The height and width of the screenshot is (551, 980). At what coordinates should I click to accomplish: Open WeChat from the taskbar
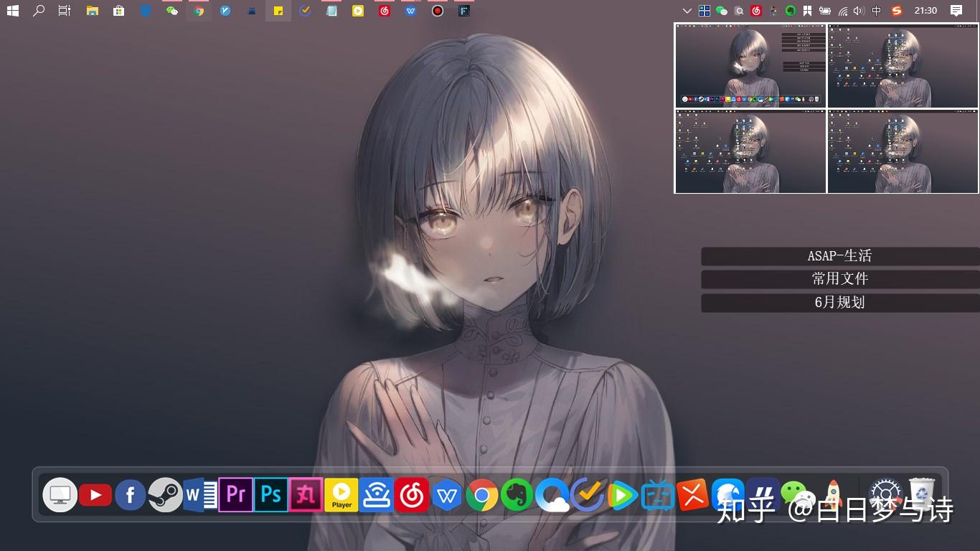click(172, 11)
